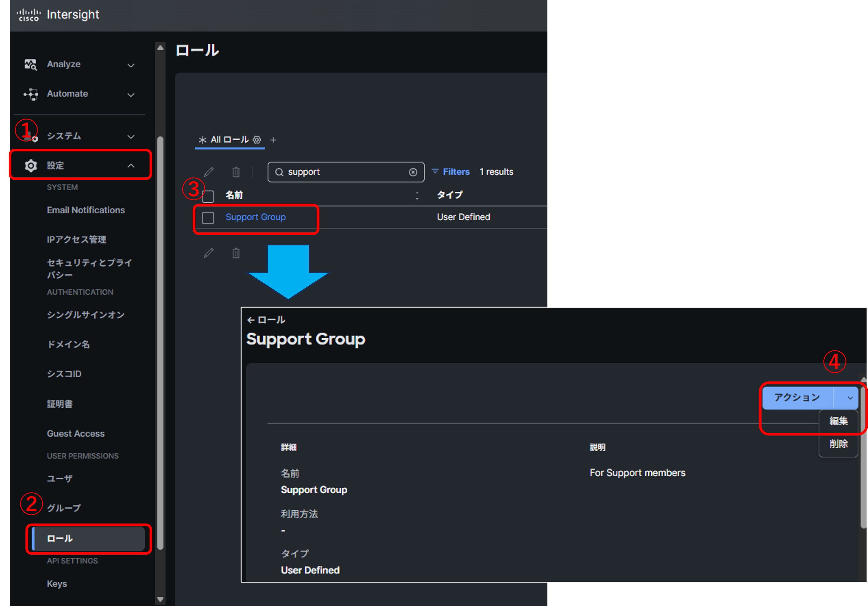Open Email Notifications in sidebar

[x=86, y=210]
